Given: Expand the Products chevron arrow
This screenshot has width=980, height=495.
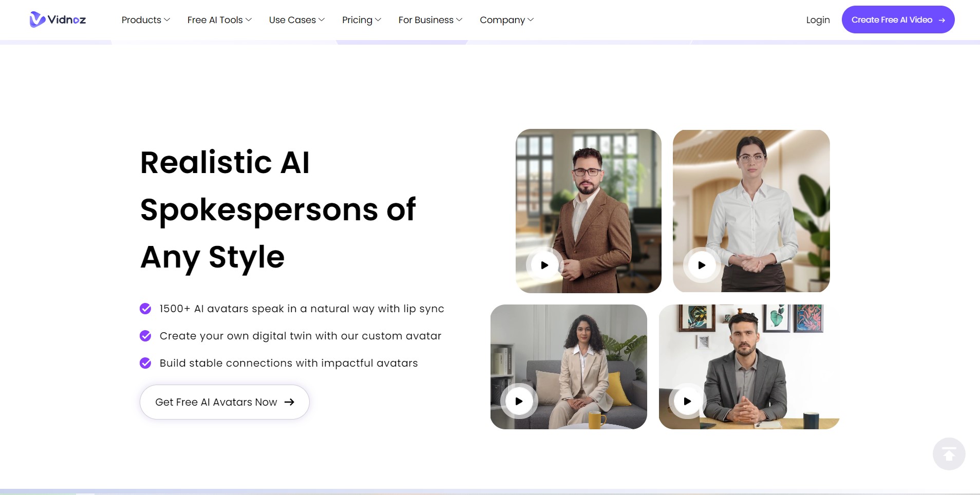Looking at the screenshot, I should tap(167, 20).
